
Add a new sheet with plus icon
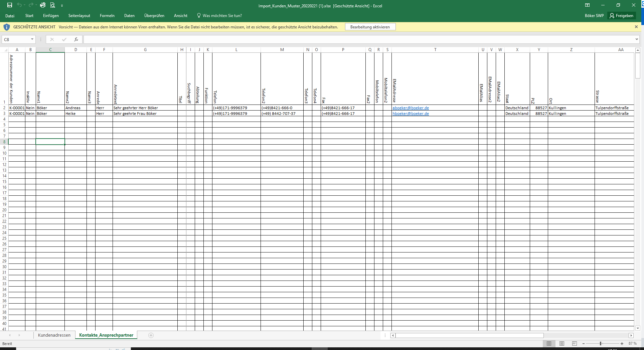click(151, 335)
